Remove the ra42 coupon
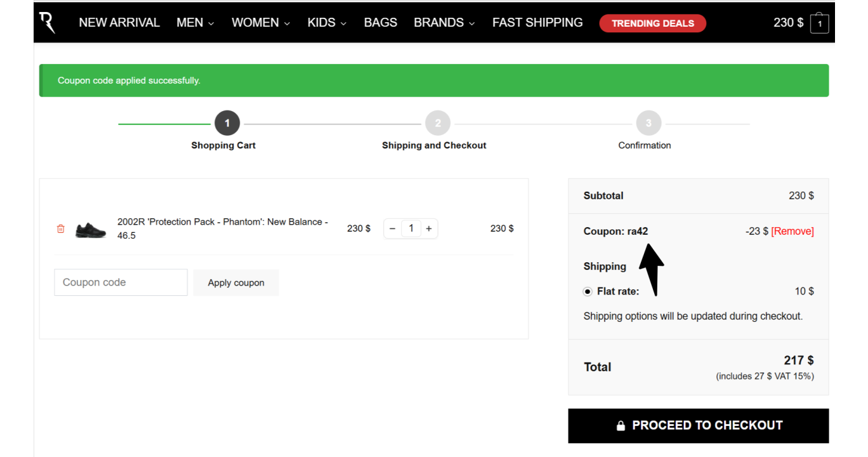 [792, 231]
